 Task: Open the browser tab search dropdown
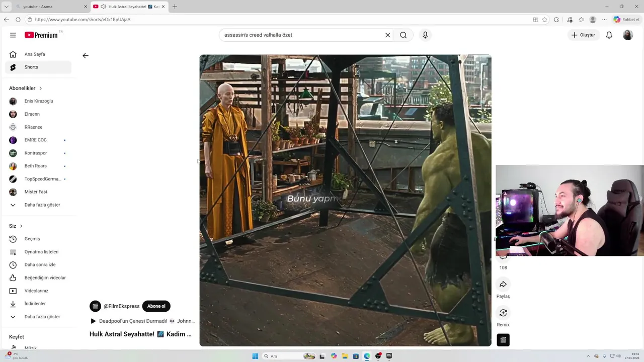click(6, 7)
